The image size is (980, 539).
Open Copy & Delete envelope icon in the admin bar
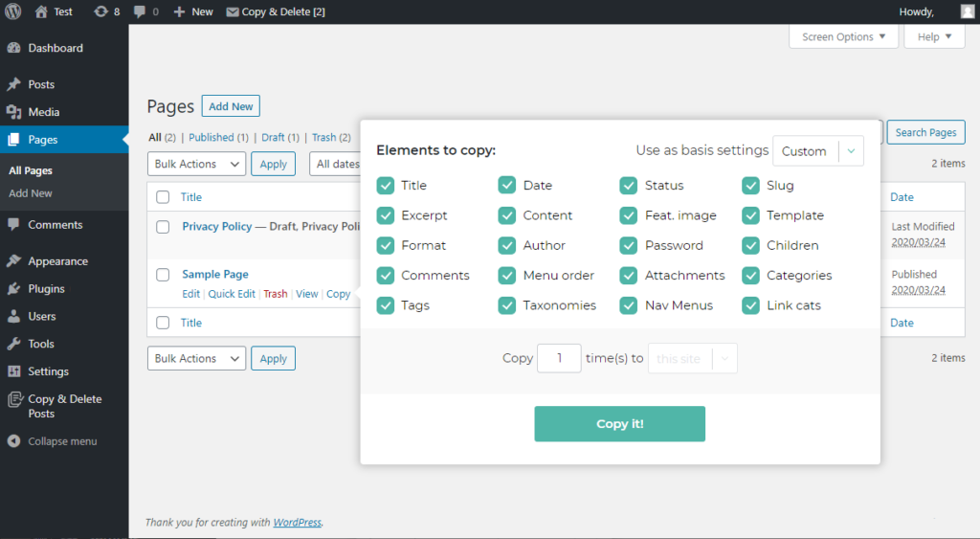(233, 11)
